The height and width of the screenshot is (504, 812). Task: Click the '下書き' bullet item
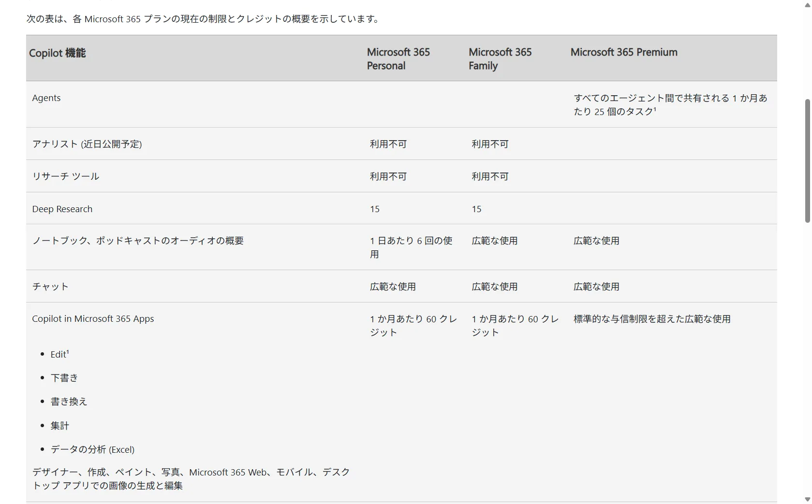pyautogui.click(x=64, y=378)
